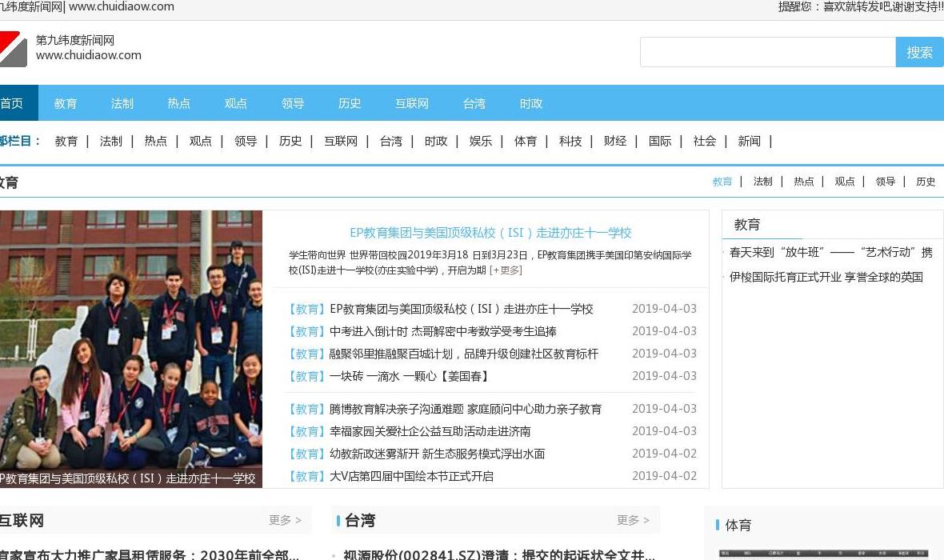Switch to 领导 tab in section header
This screenshot has width=944, height=560.
point(886,182)
